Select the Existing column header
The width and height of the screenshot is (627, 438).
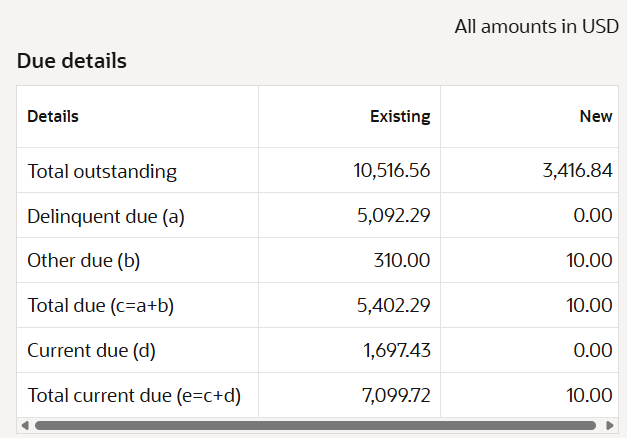click(x=400, y=116)
